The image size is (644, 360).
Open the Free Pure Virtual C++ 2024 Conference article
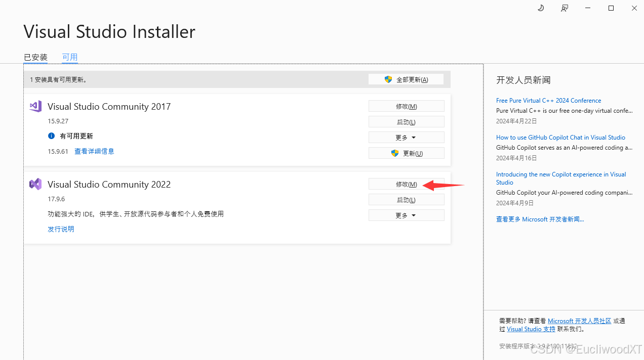click(x=548, y=100)
